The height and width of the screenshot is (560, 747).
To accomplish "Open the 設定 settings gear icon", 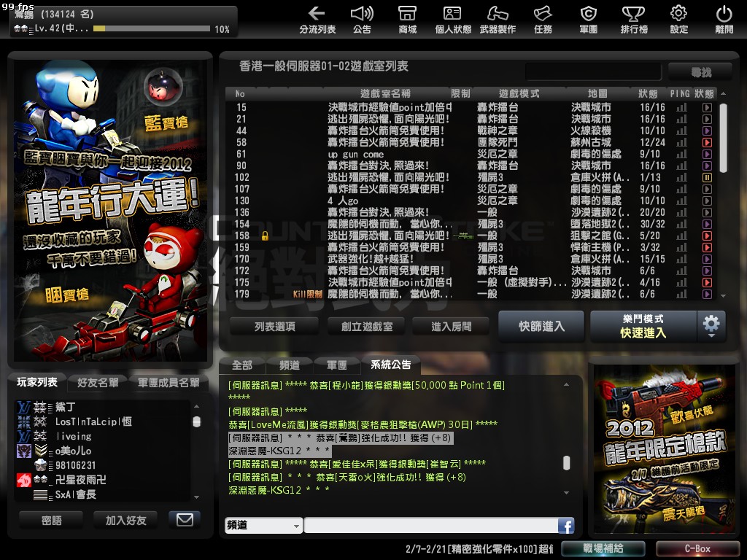I will pyautogui.click(x=678, y=15).
